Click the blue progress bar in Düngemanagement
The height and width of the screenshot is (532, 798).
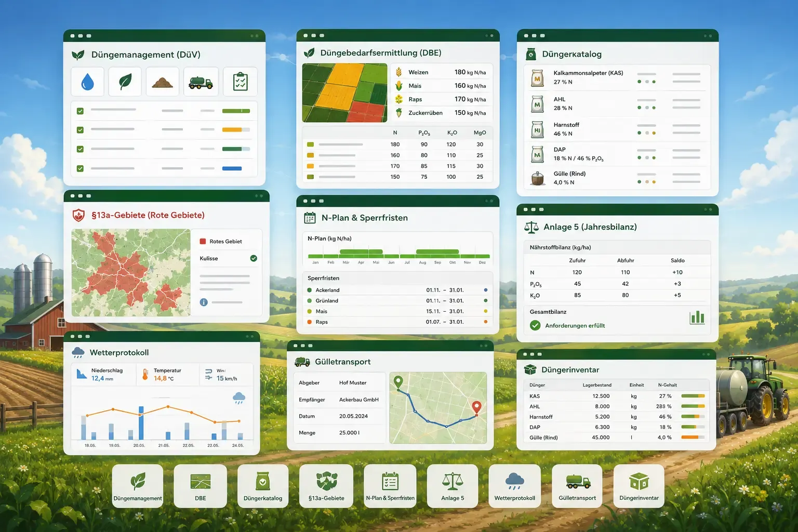[x=232, y=168]
